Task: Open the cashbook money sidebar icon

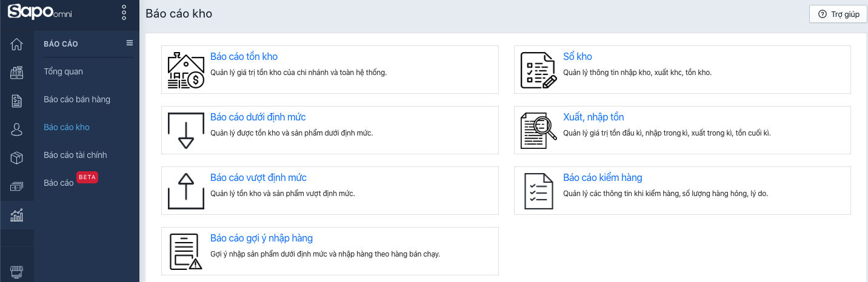Action: [x=17, y=186]
